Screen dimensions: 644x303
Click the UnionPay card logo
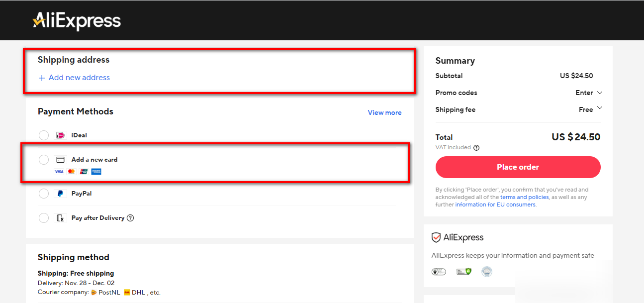[84, 172]
